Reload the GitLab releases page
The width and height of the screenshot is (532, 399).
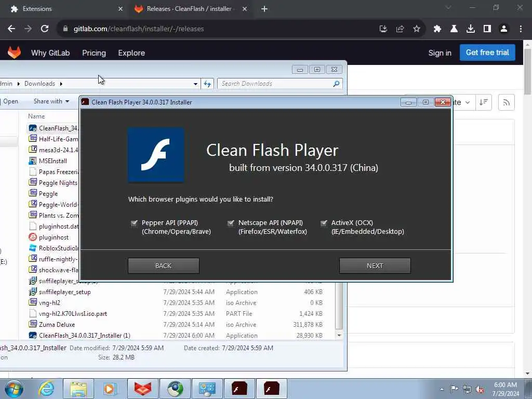45,29
